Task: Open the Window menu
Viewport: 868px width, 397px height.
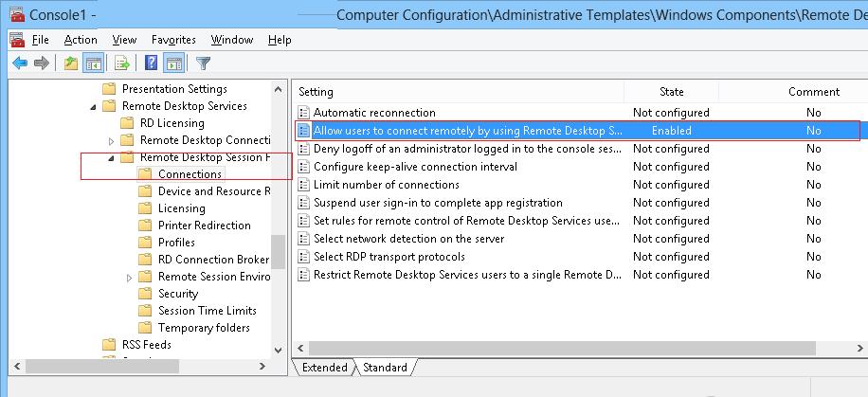Action: coord(232,40)
